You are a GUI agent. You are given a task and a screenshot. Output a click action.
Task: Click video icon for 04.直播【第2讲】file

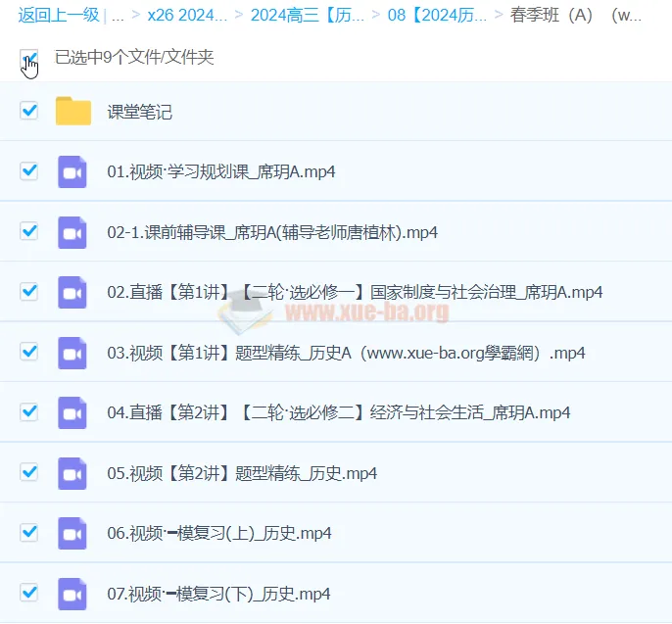(72, 412)
